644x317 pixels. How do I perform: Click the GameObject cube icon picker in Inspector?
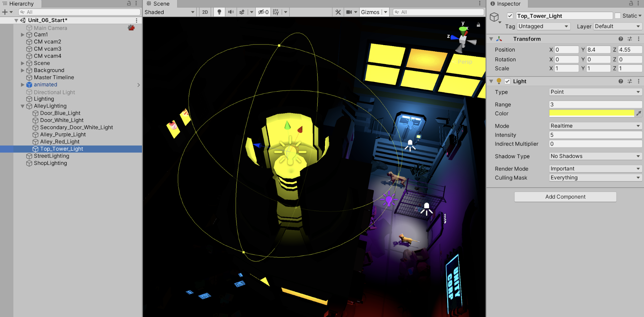[x=495, y=17]
